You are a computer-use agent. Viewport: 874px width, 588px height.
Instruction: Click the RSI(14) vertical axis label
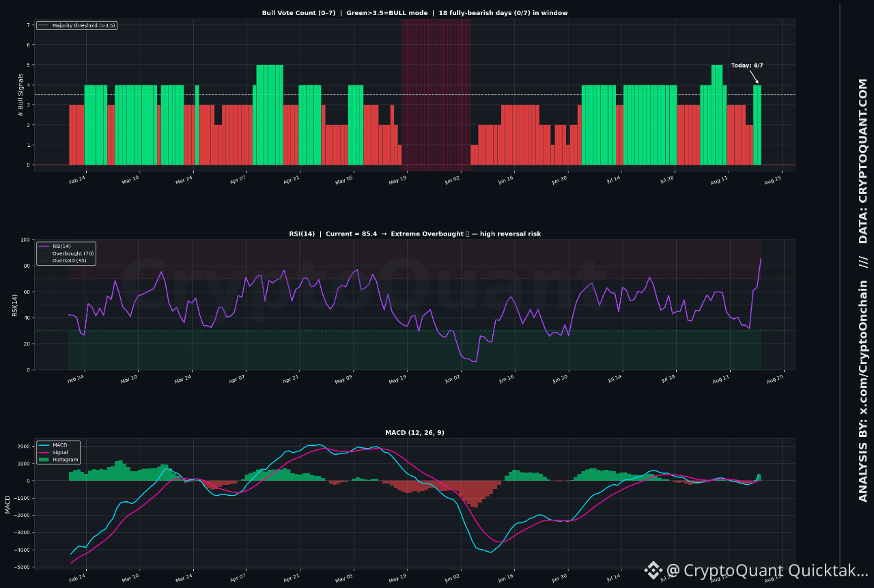(x=14, y=305)
